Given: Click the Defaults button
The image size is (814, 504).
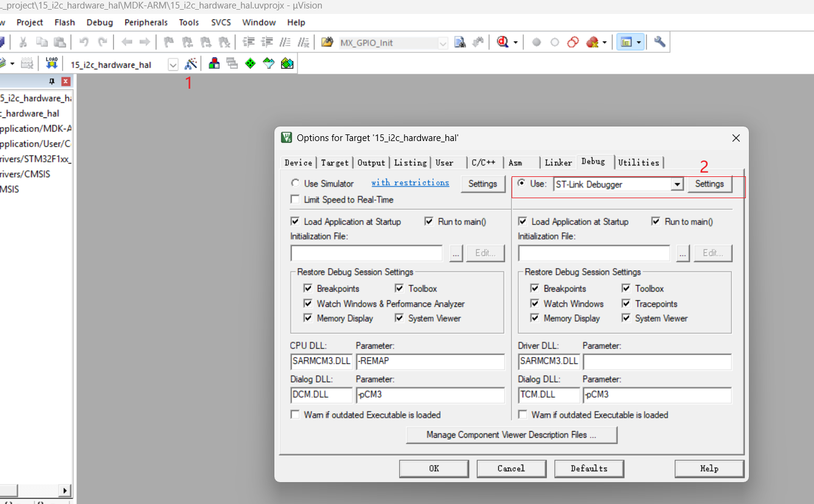Looking at the screenshot, I should pyautogui.click(x=589, y=468).
